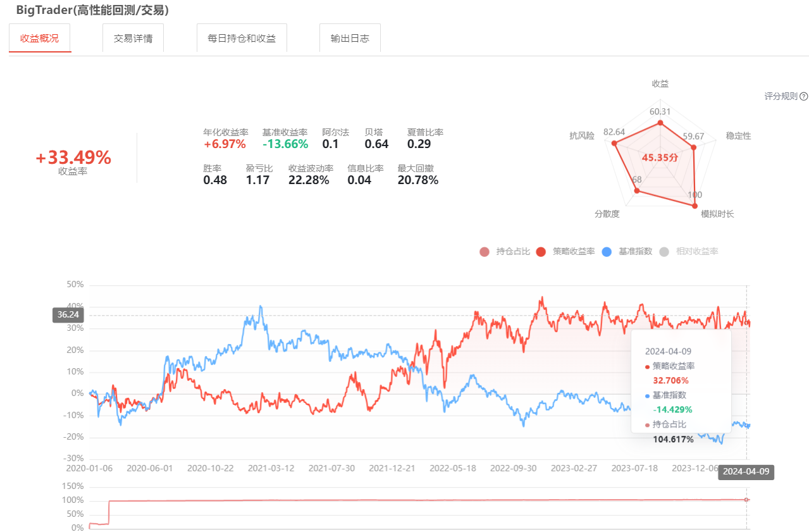The width and height of the screenshot is (809, 532).
Task: Click the 稳定性 vertex point on radar chart
Action: tap(693, 147)
